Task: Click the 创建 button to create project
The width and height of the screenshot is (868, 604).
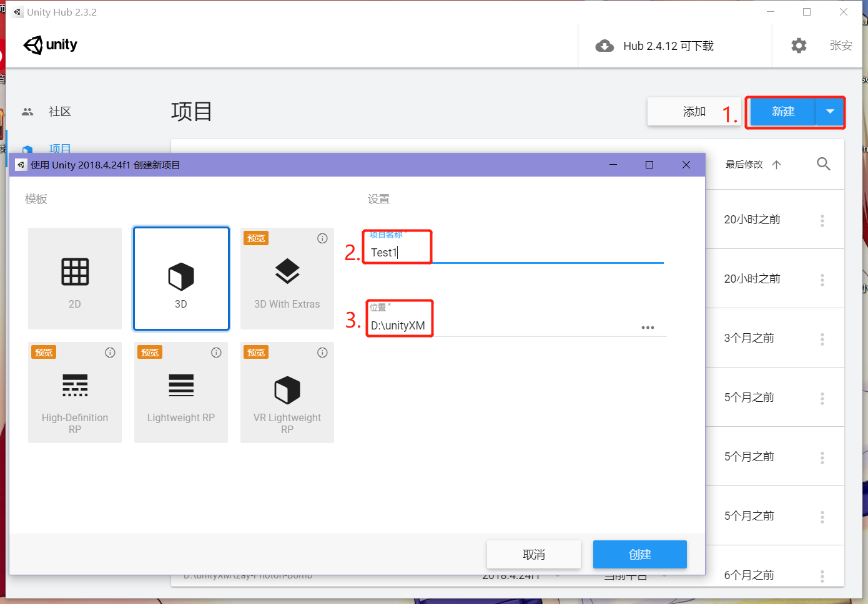Action: 639,554
